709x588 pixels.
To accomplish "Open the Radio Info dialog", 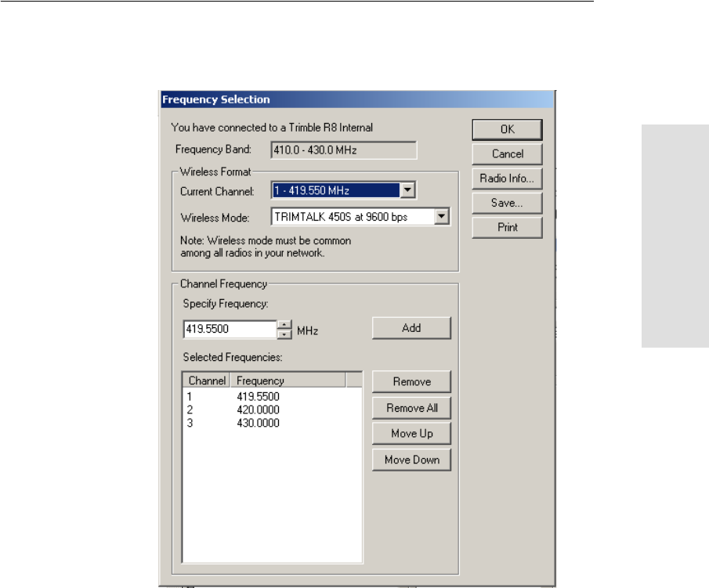I will click(x=507, y=179).
